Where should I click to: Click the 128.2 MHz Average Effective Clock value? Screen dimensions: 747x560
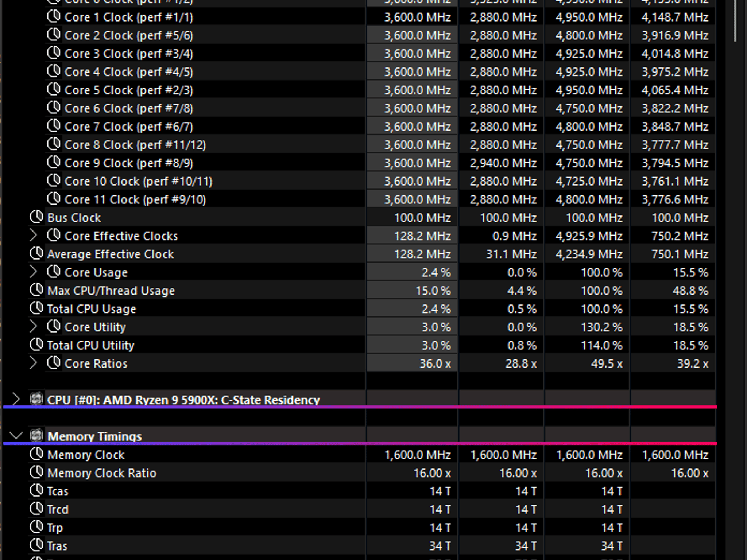click(x=422, y=254)
